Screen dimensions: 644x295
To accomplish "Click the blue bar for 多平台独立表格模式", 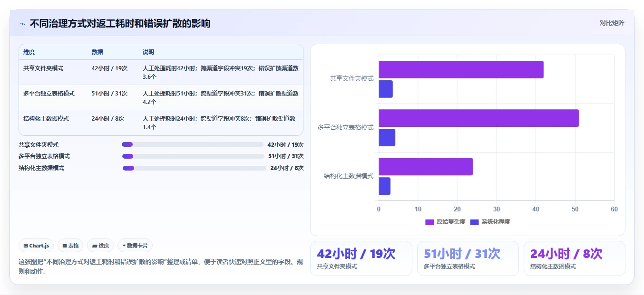I will coord(387,138).
